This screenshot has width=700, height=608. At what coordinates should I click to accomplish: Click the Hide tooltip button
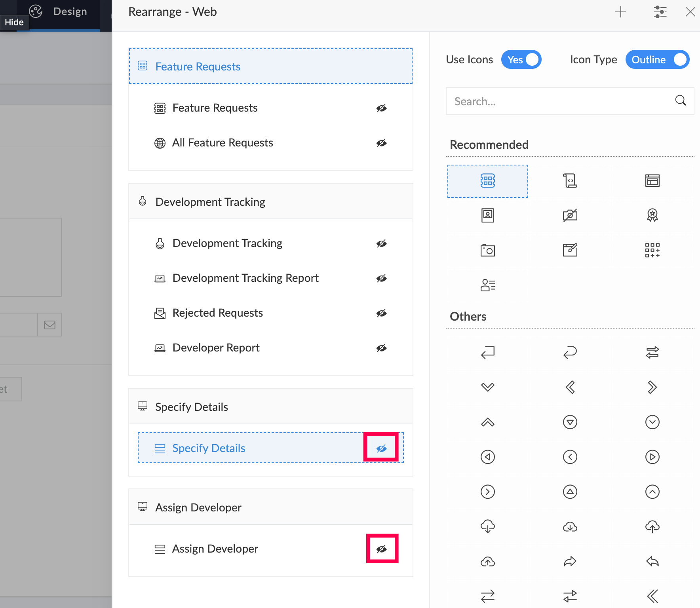coord(14,22)
